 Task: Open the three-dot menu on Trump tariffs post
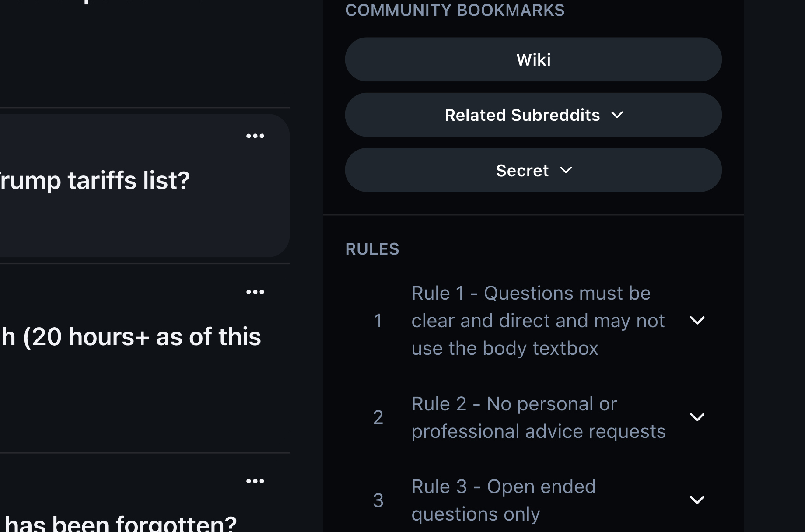pos(255,136)
